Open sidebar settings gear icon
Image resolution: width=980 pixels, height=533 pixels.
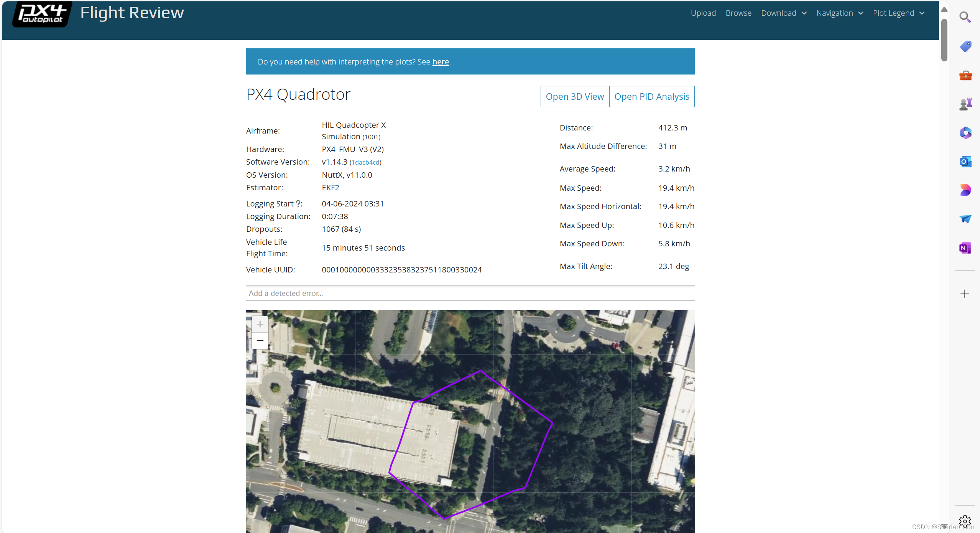pos(965,521)
